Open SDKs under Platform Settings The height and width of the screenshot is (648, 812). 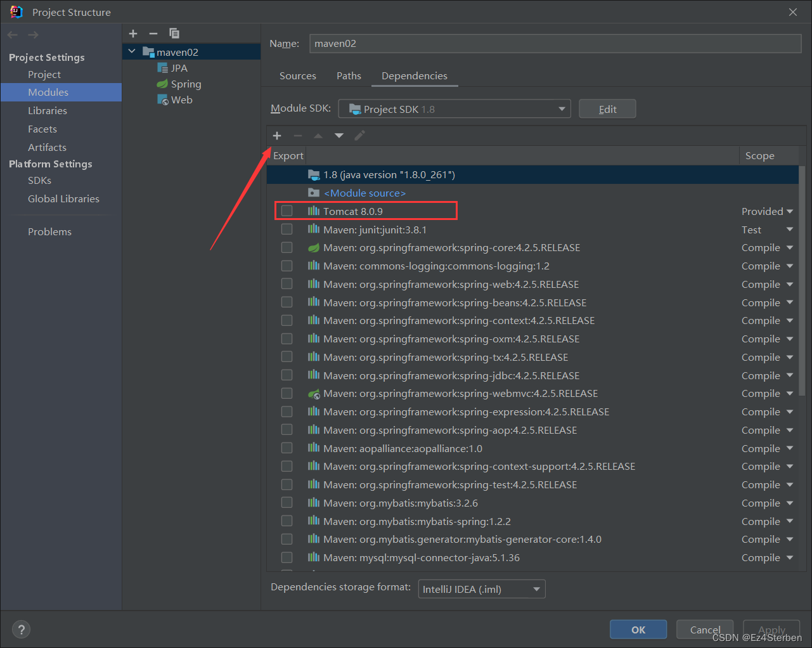(39, 180)
